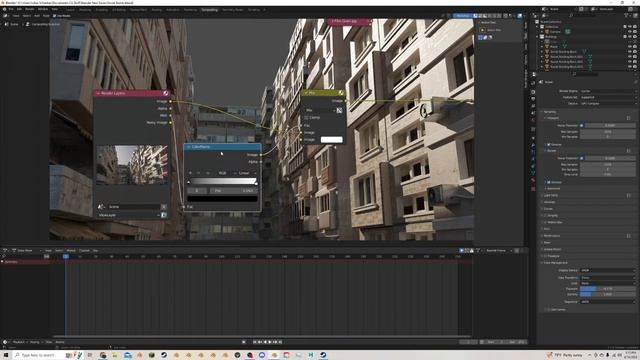Click the Exposure slider

pyautogui.click(x=608, y=288)
